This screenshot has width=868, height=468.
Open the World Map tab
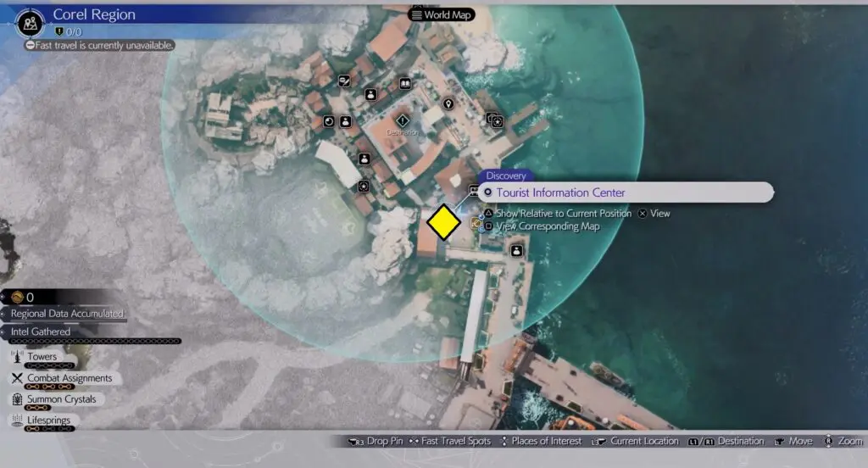click(441, 14)
